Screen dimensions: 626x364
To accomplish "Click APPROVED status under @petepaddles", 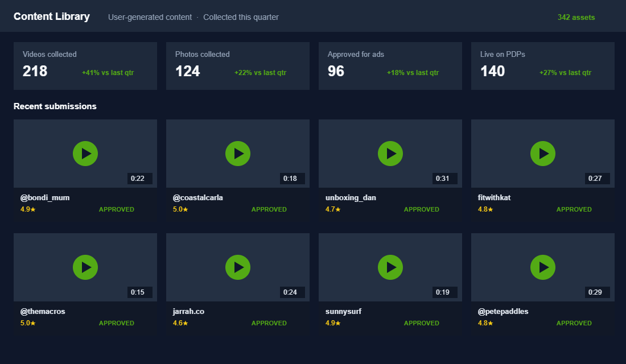I will pyautogui.click(x=574, y=323).
